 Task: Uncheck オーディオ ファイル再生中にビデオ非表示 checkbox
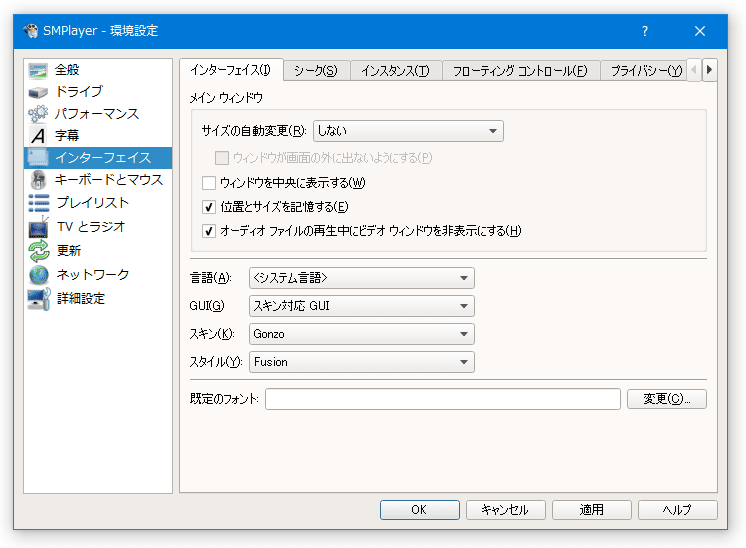pyautogui.click(x=209, y=231)
